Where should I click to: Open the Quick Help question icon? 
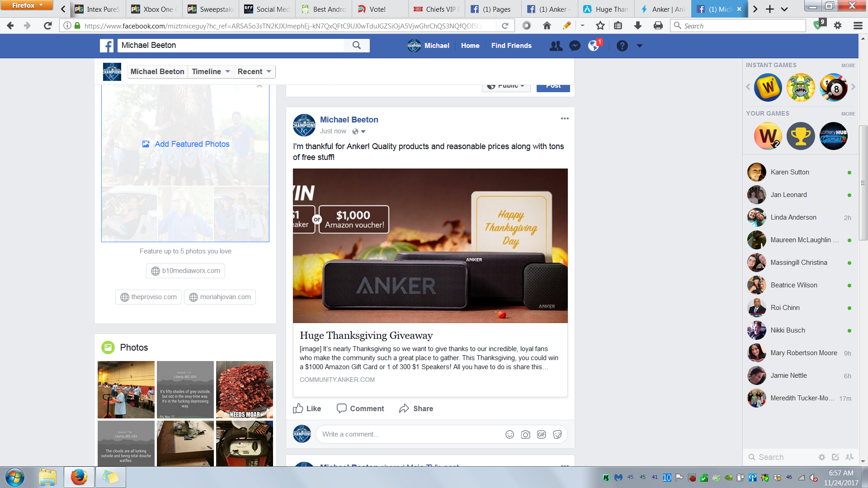(x=622, y=46)
